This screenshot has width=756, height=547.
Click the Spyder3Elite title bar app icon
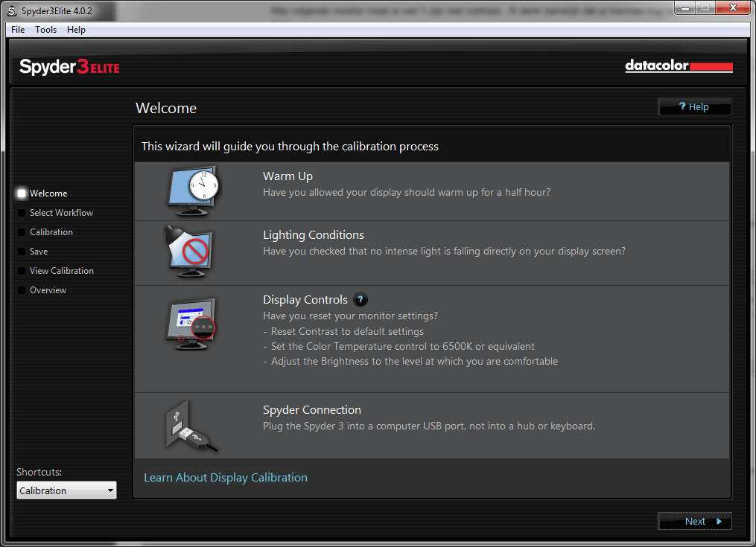(12, 10)
